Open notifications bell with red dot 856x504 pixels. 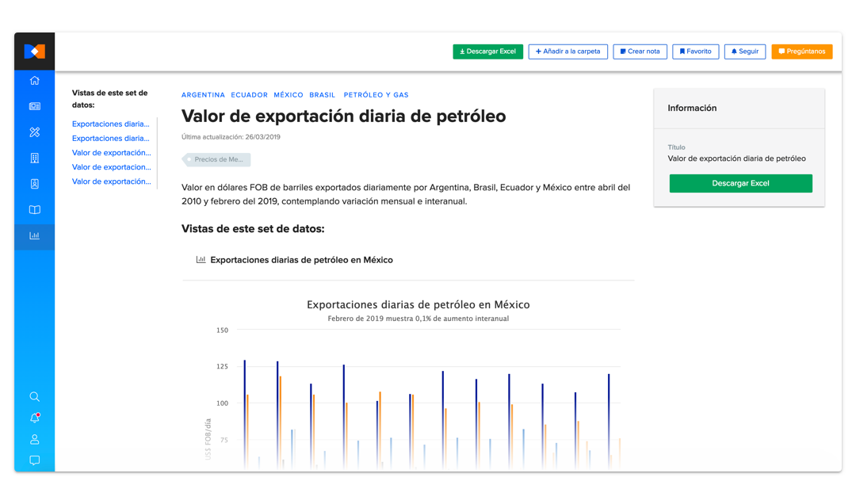[34, 418]
